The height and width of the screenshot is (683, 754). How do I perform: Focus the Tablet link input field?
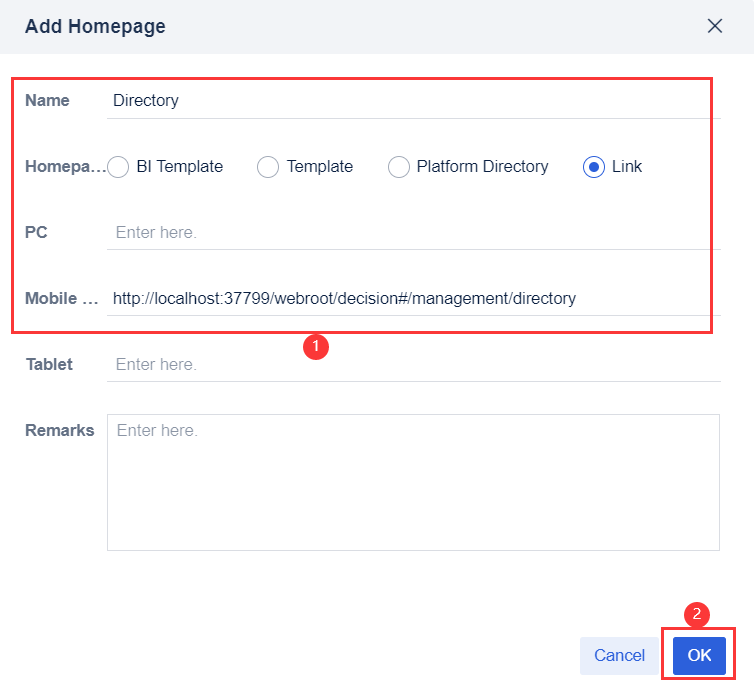point(414,364)
